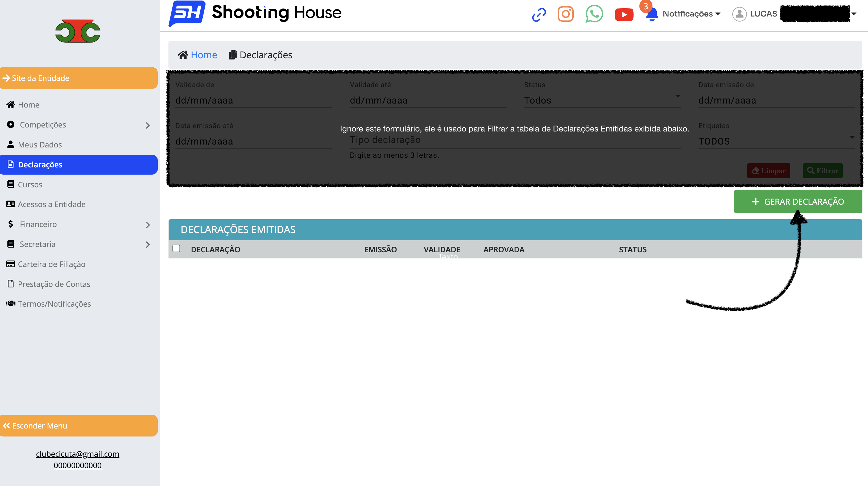This screenshot has height=486, width=868.
Task: Open the YouTube icon in header
Action: 624,14
